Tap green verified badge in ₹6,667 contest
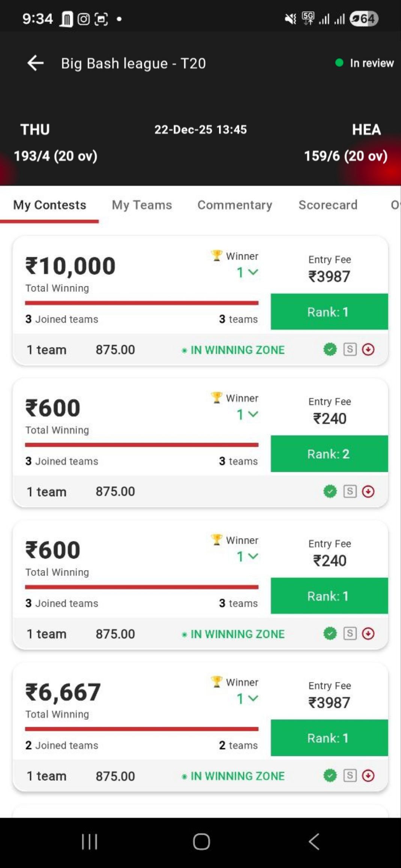Viewport: 401px width, 868px height. 330,775
